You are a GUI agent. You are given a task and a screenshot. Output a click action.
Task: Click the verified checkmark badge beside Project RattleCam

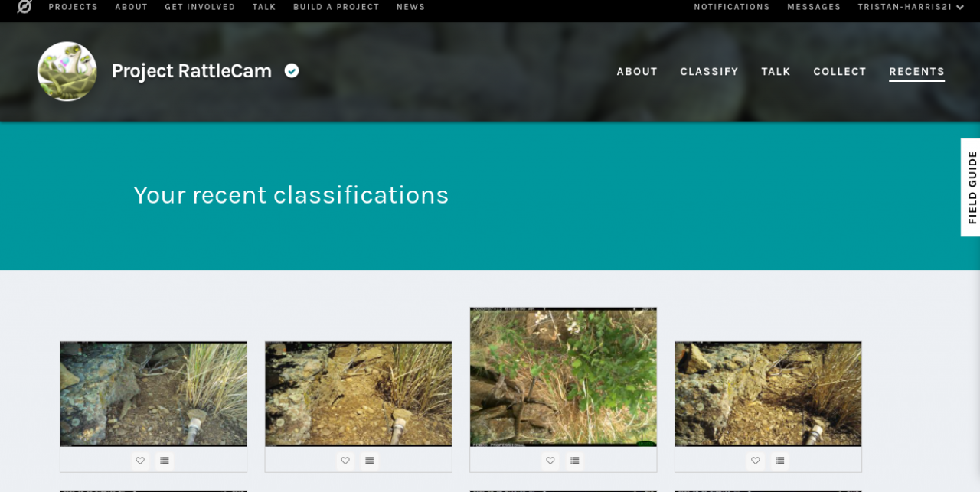pyautogui.click(x=292, y=70)
